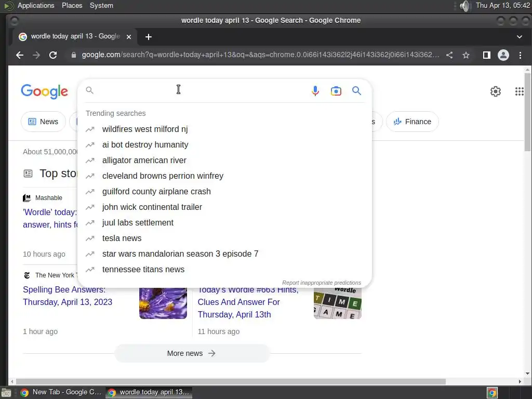Viewport: 532px width, 399px height.
Task: Click the blue search magnifier button
Action: 356,90
